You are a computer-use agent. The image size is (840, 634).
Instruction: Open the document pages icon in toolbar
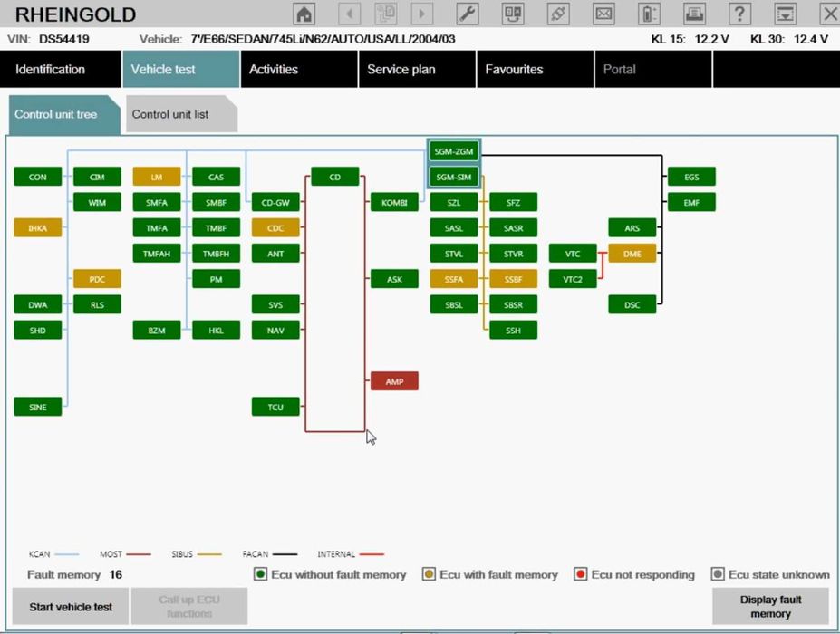[x=385, y=14]
